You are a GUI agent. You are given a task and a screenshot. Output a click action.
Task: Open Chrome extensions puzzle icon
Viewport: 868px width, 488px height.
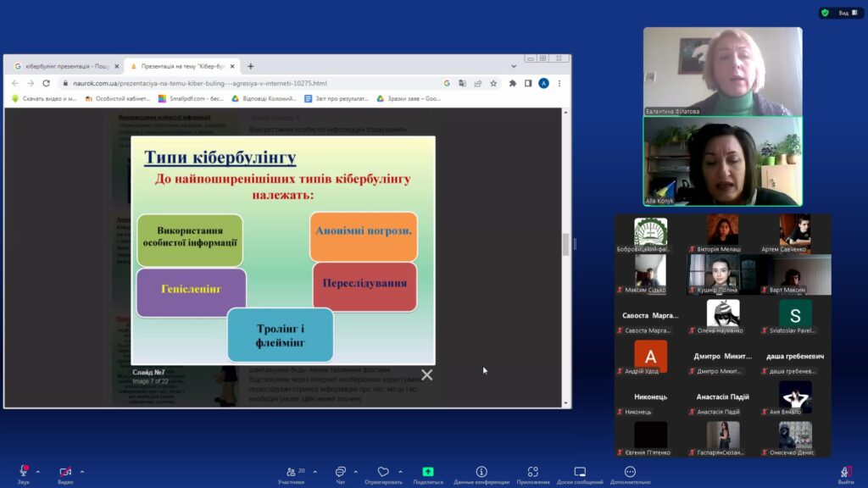click(513, 83)
